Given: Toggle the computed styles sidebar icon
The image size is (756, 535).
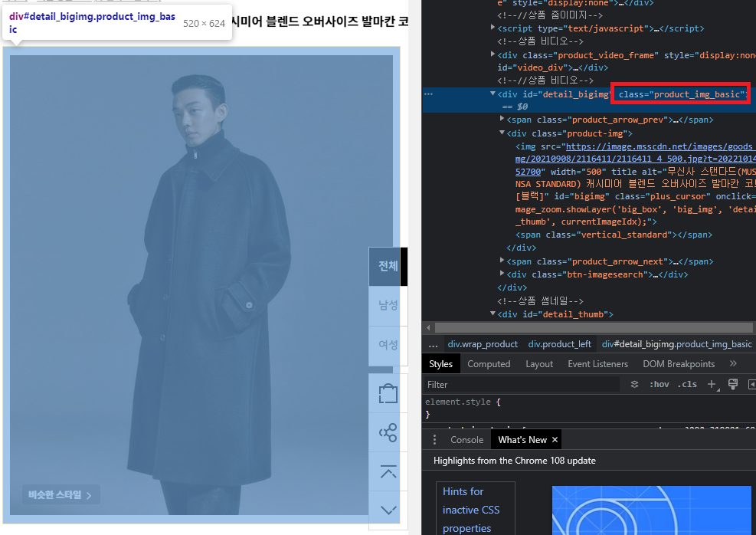Looking at the screenshot, I should (751, 385).
